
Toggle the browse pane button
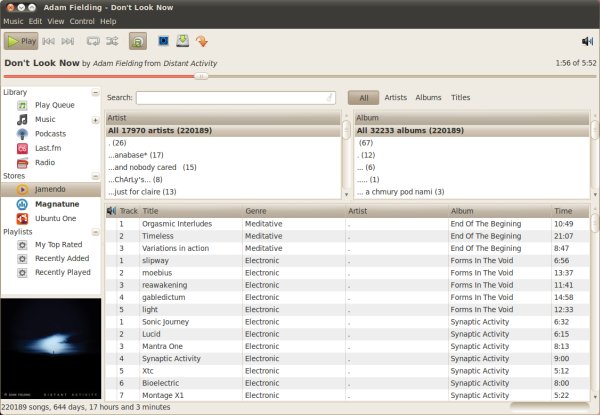point(138,41)
